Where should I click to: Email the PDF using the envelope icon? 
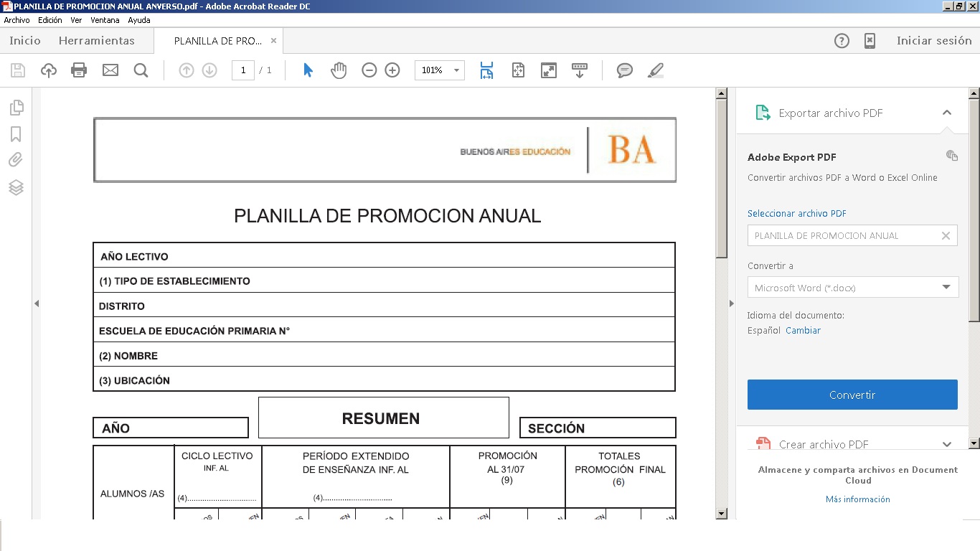tap(110, 70)
